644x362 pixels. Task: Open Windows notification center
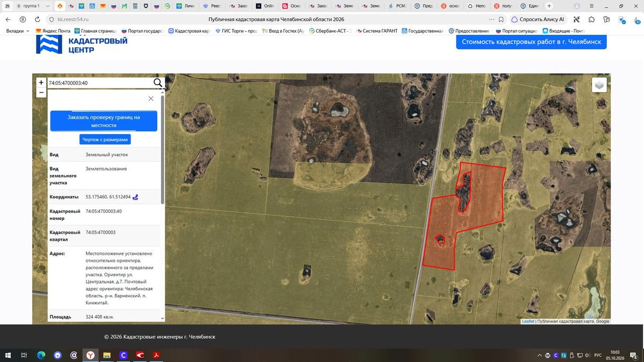pos(634,355)
